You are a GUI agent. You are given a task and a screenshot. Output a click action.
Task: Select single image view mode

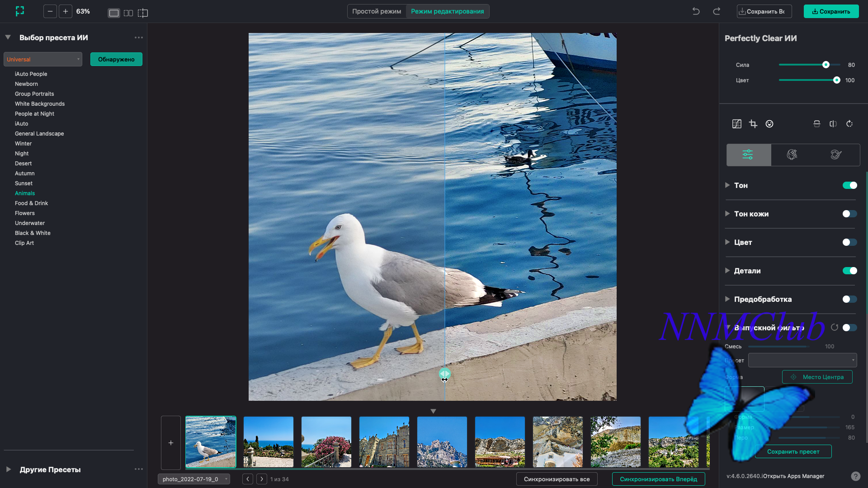coord(114,13)
